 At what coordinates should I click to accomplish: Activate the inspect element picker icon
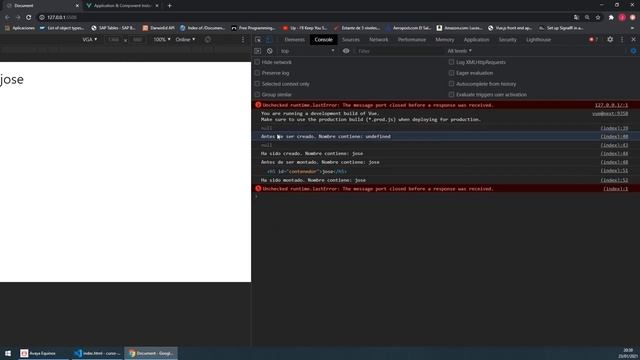click(x=258, y=40)
